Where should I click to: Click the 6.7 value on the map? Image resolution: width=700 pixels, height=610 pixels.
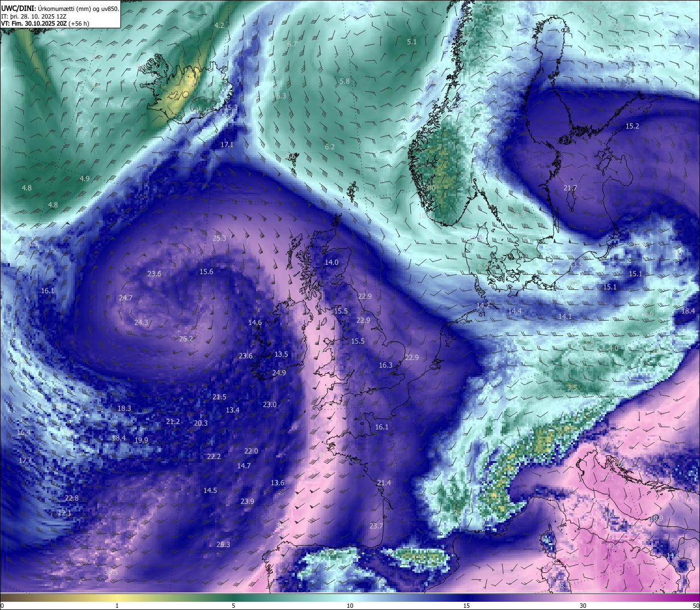point(292,44)
